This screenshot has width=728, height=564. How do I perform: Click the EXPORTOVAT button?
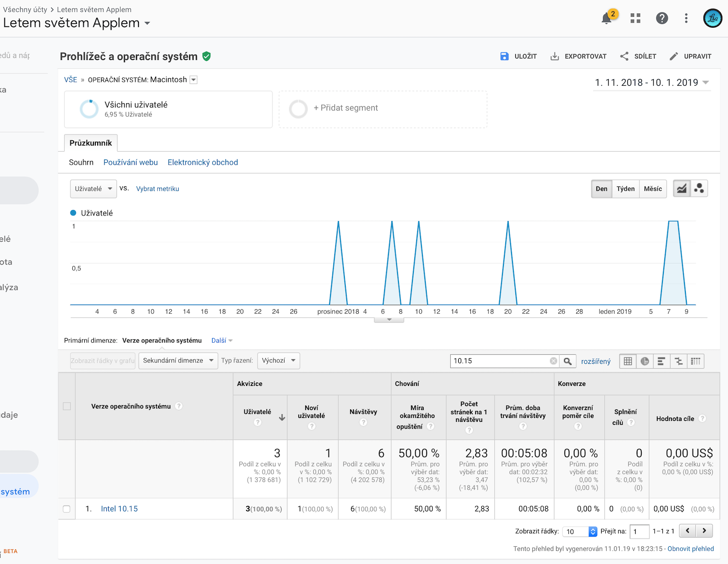tap(578, 56)
